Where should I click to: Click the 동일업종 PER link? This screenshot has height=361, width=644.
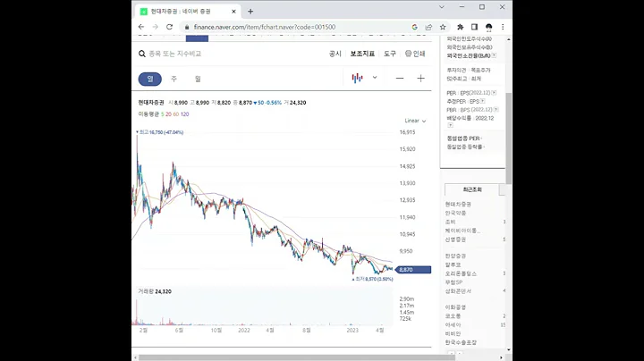click(x=463, y=139)
